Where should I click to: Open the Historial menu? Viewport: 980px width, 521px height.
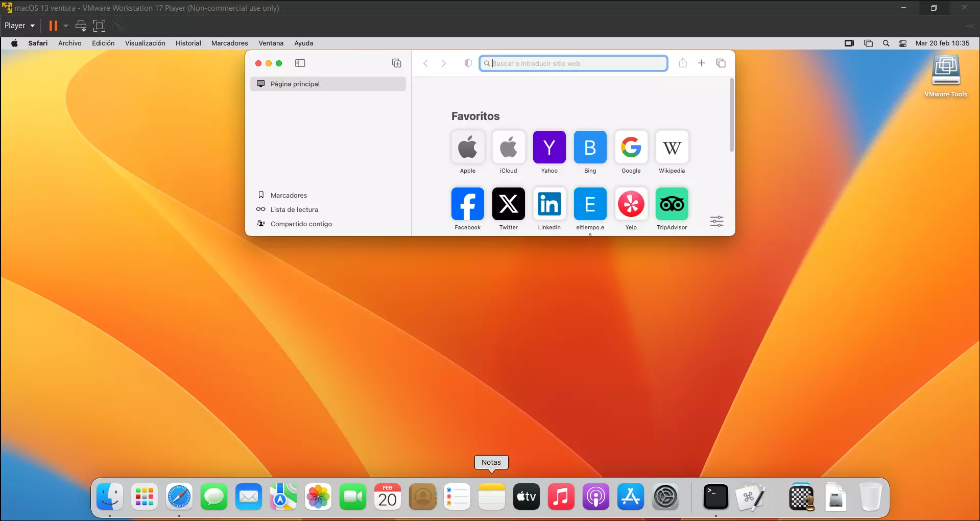(188, 43)
